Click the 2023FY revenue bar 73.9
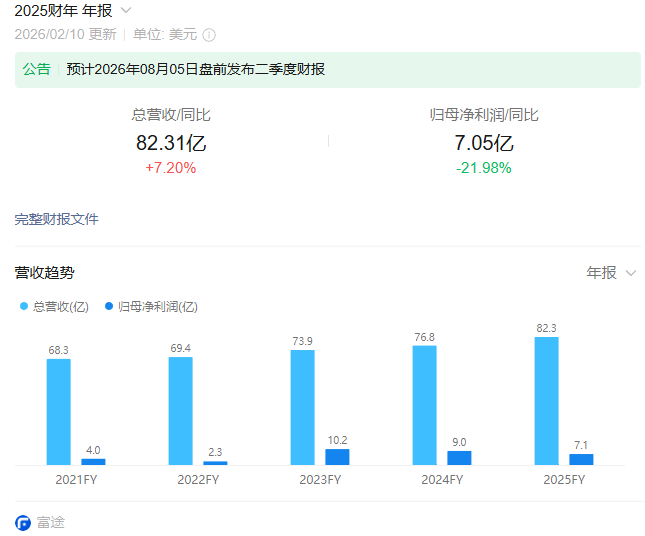The height and width of the screenshot is (536, 645). (302, 407)
